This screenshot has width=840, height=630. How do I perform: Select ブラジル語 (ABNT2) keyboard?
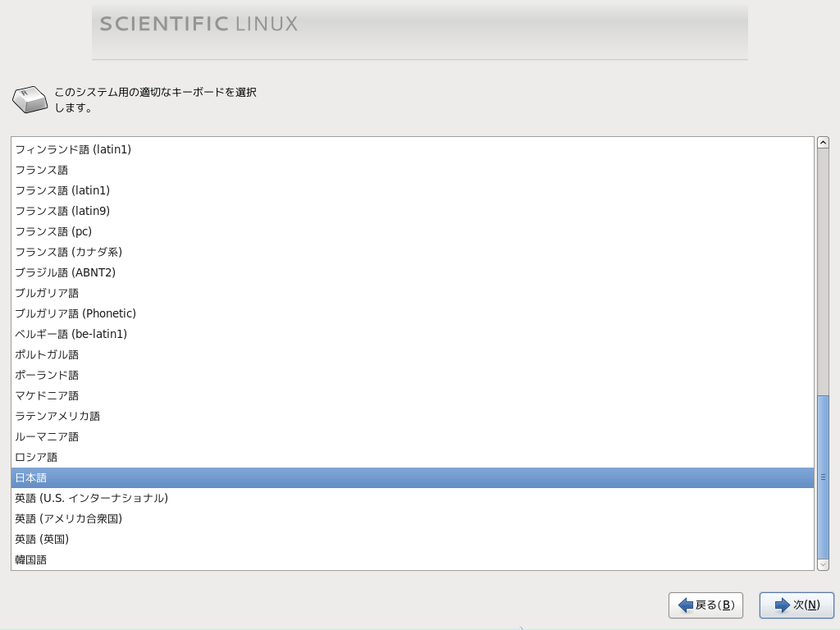coord(412,272)
